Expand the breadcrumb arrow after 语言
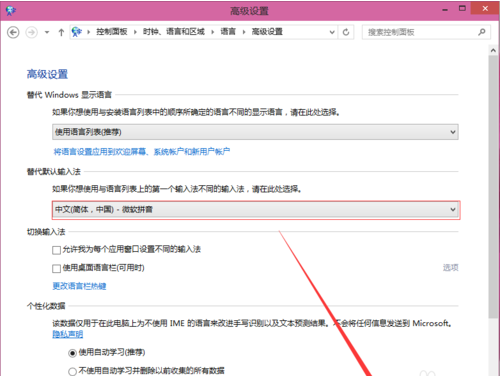Screen dimensions: 500x376 point(244,32)
